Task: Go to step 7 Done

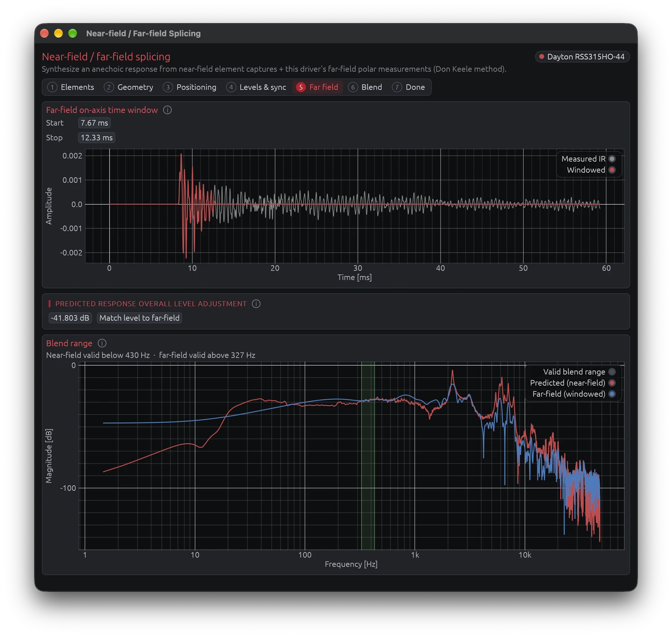Action: (x=409, y=87)
